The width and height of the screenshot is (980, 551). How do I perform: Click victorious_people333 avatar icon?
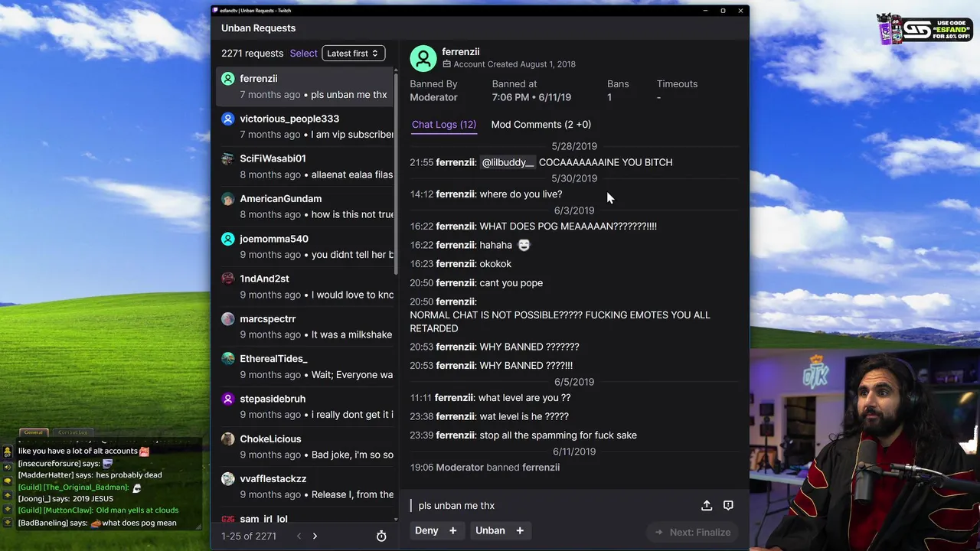click(227, 119)
